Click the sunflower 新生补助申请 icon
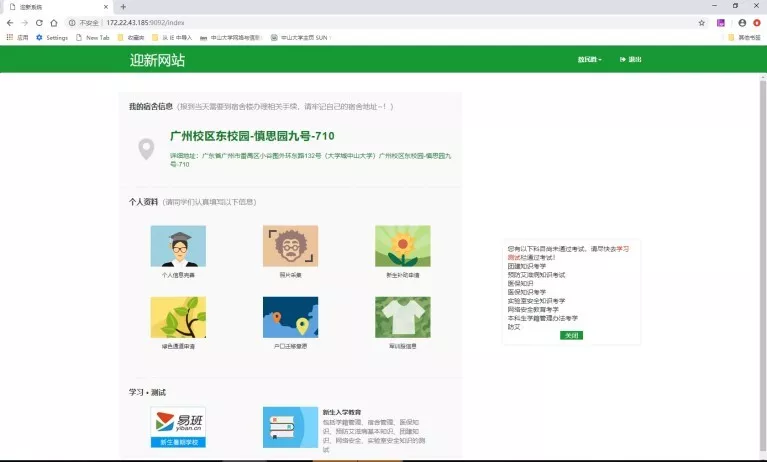 402,246
